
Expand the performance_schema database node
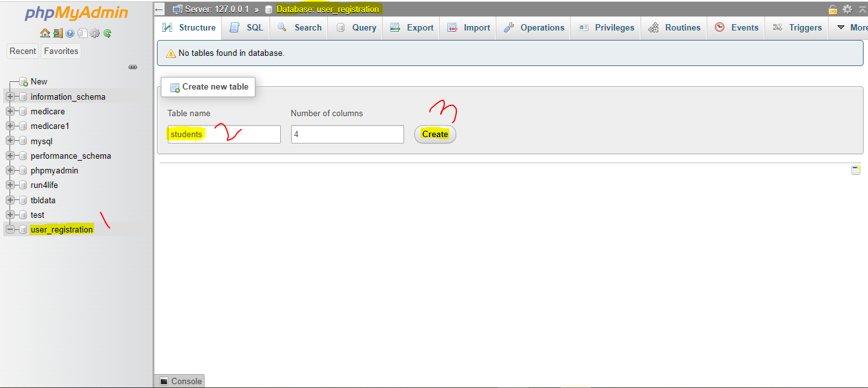(10, 156)
